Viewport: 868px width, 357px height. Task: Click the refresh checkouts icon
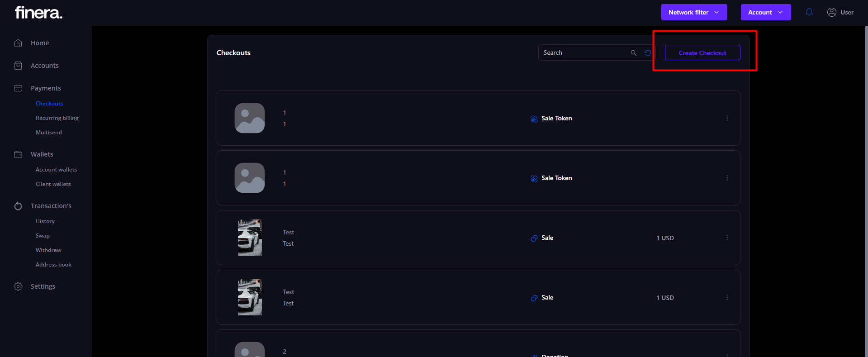(x=648, y=53)
